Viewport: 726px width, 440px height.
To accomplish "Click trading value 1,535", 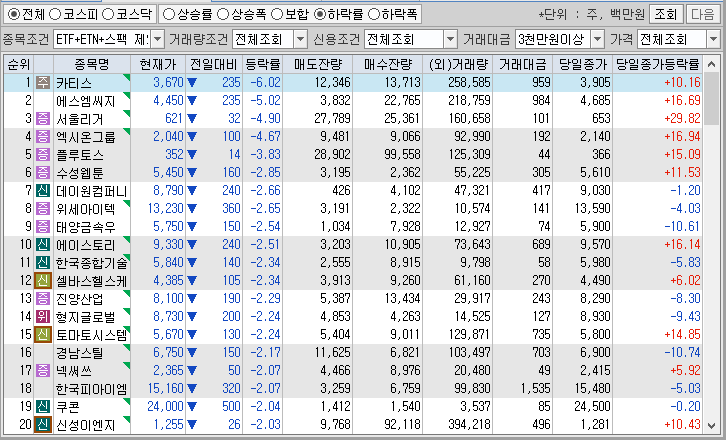I will 536,389.
